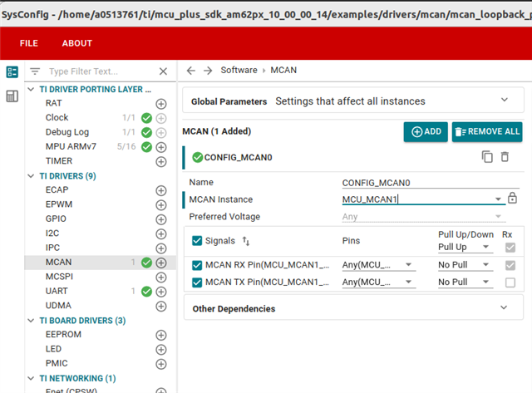The height and width of the screenshot is (393, 532).
Task: Add an LED instance via plus icon
Action: [161, 350]
